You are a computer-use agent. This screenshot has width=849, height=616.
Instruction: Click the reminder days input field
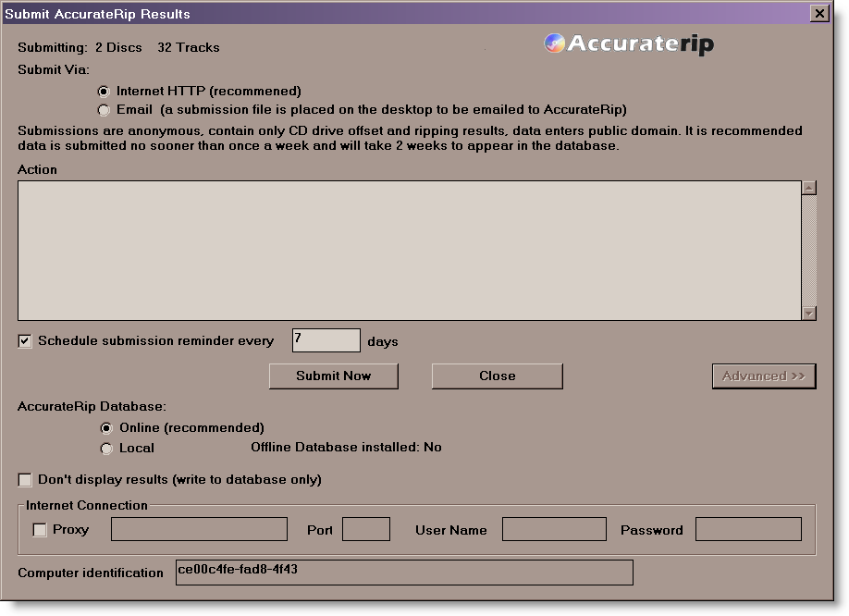[x=326, y=340]
